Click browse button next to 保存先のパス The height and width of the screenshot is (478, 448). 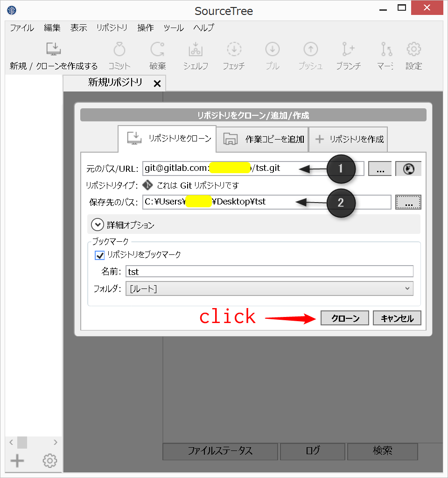pos(408,202)
